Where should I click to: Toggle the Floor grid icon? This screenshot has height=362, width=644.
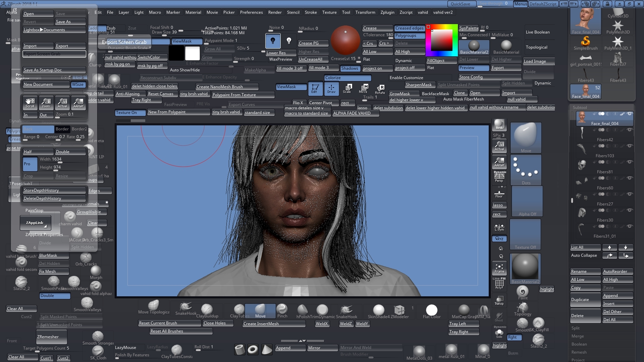[499, 194]
